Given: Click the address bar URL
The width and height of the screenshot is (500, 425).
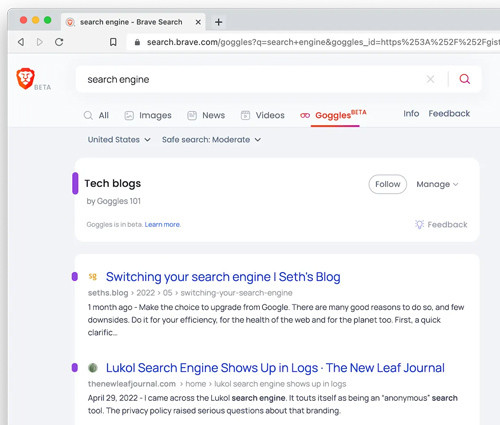Looking at the screenshot, I should (323, 42).
